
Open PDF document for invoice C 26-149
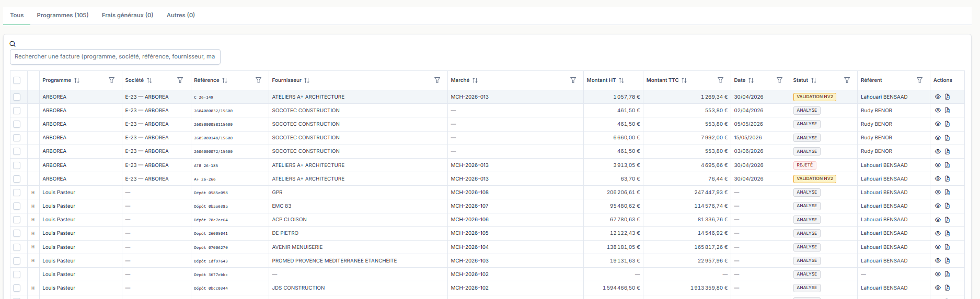(x=947, y=97)
